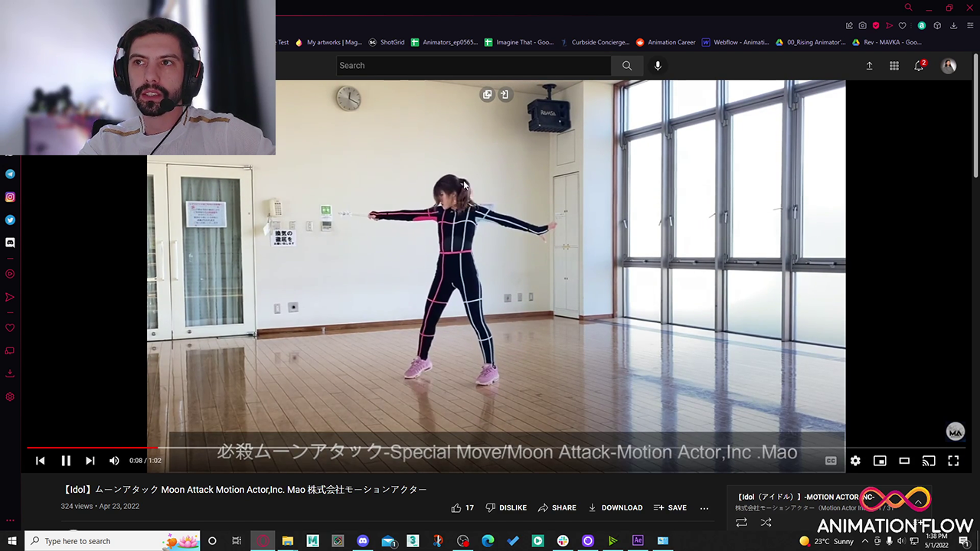Click the YouTube voice search microphone
The width and height of the screenshot is (980, 551).
click(x=658, y=66)
